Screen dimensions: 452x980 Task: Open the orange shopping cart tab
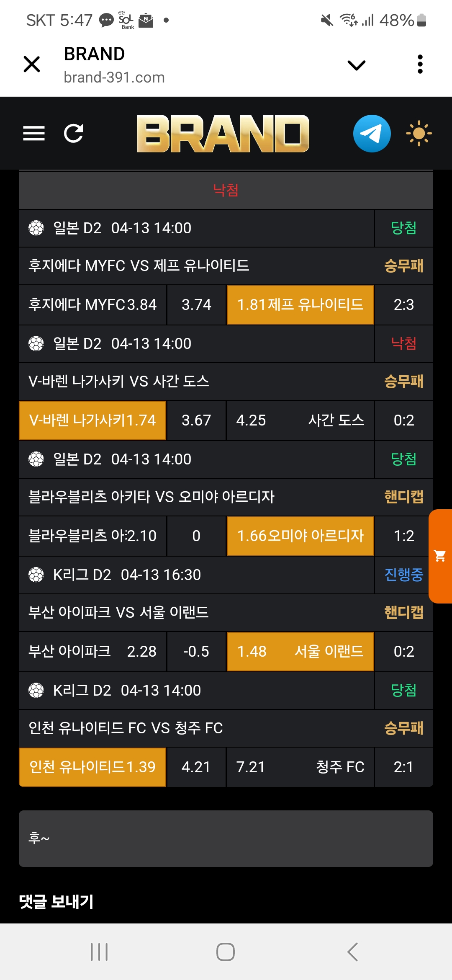(440, 556)
